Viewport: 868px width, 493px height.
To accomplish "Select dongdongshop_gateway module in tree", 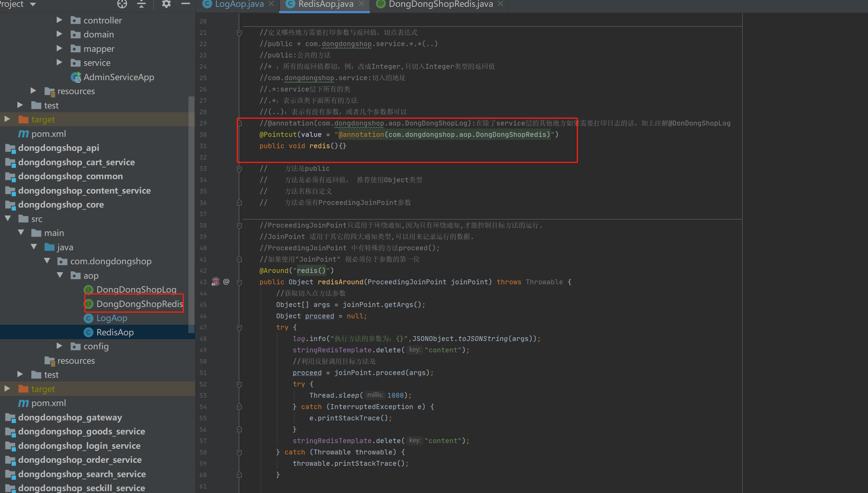I will tap(70, 417).
